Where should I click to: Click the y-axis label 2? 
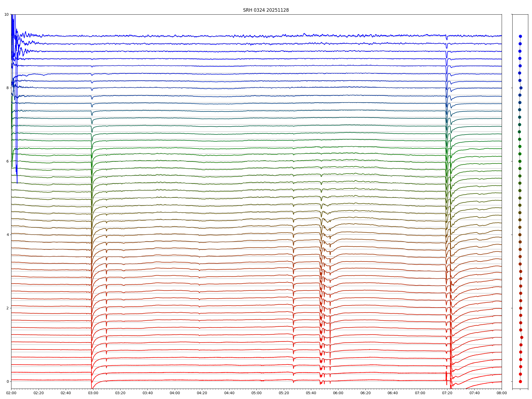click(7, 308)
